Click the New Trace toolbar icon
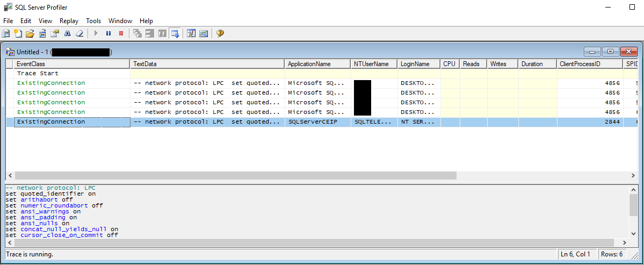This screenshot has width=644, height=265. 6,33
